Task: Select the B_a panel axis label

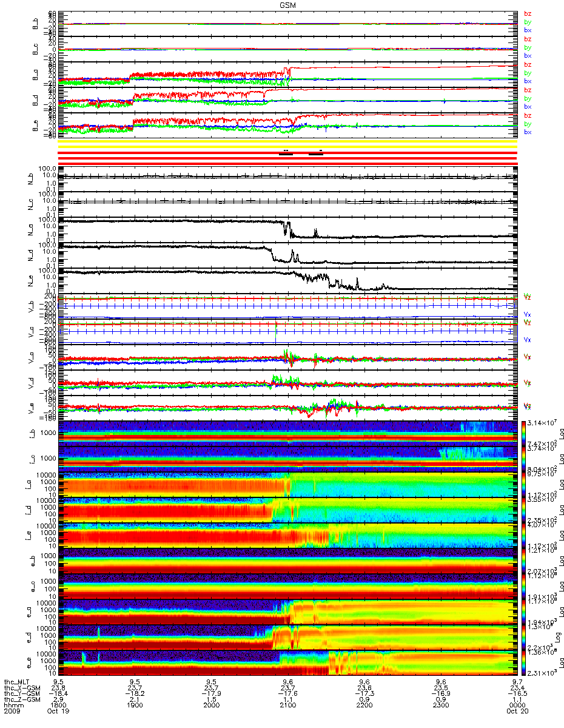Action: [35, 75]
